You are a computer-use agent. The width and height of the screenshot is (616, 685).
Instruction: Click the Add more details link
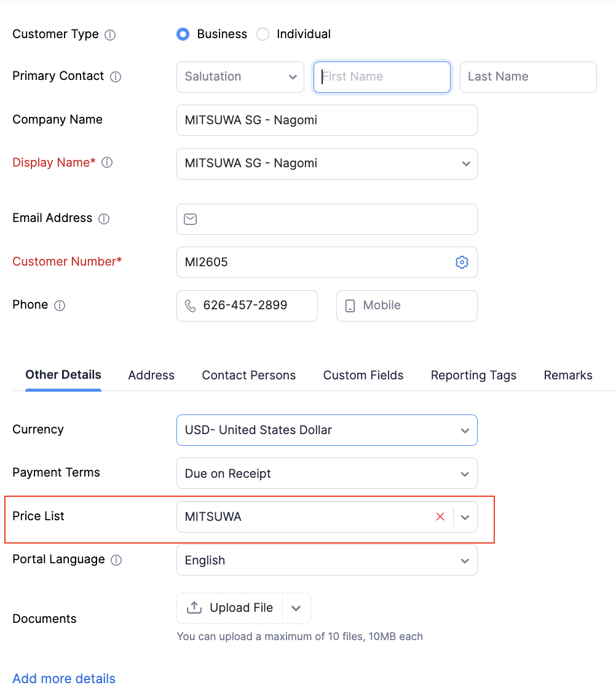click(64, 678)
